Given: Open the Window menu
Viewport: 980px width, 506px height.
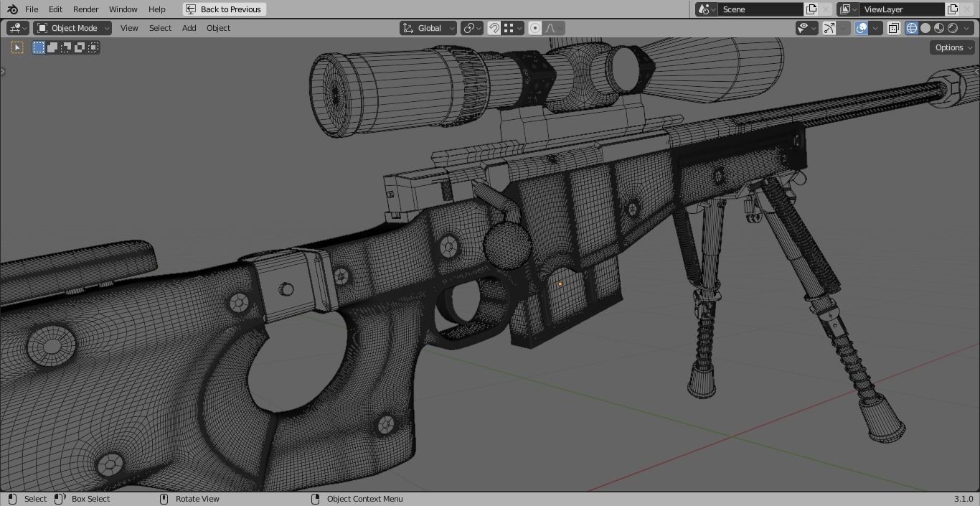Looking at the screenshot, I should pos(123,9).
